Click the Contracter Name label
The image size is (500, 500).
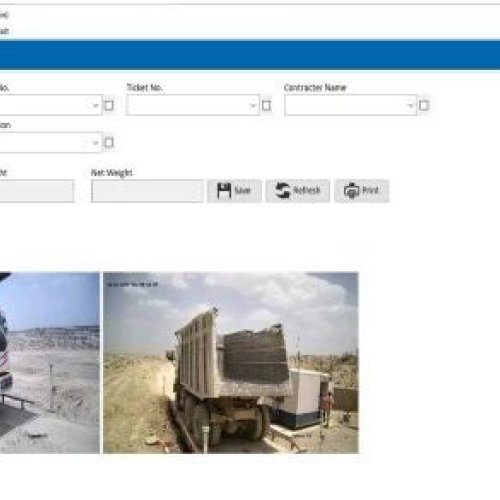pyautogui.click(x=315, y=87)
